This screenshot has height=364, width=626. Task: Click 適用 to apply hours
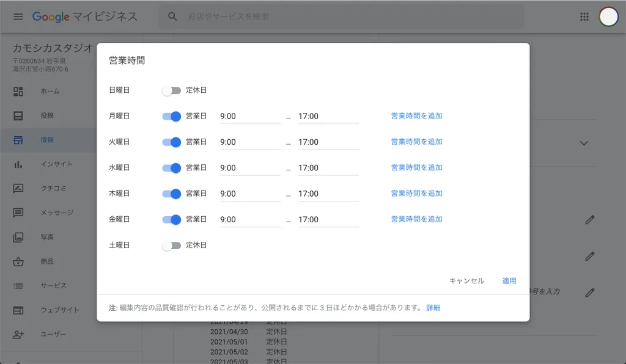(x=509, y=281)
